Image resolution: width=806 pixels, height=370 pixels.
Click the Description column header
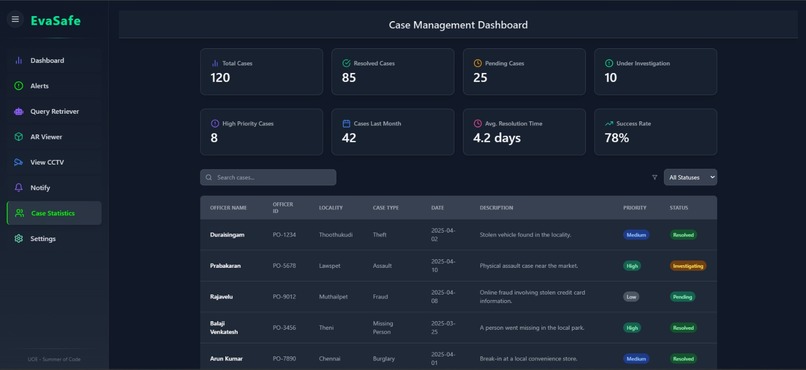point(496,208)
